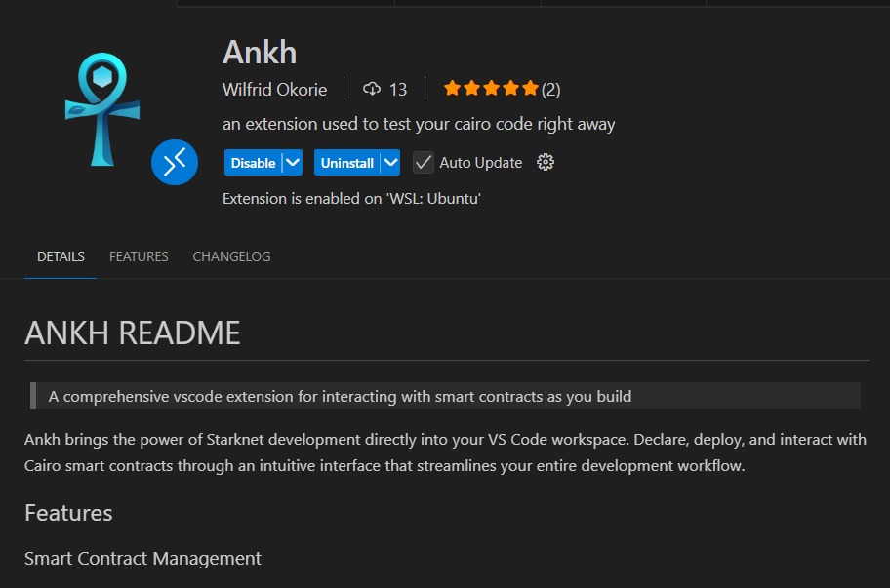The image size is (890, 588).
Task: Open the CHANGELOG tab
Action: pyautogui.click(x=231, y=256)
